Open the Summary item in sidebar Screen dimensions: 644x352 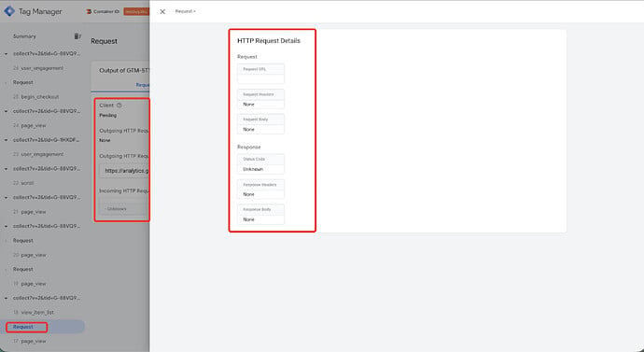(24, 36)
